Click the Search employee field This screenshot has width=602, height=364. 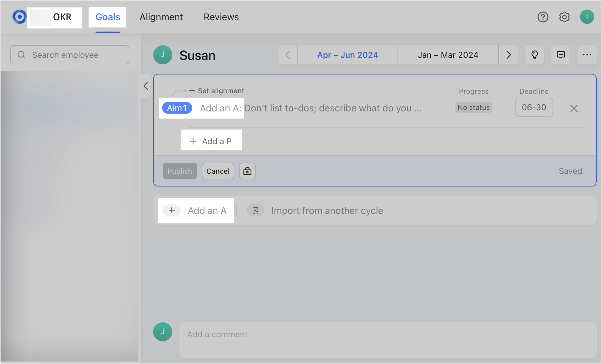70,55
